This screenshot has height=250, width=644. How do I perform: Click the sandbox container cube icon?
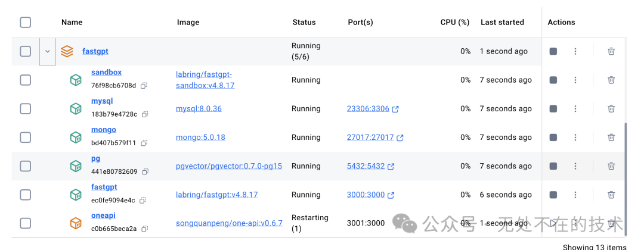click(76, 80)
